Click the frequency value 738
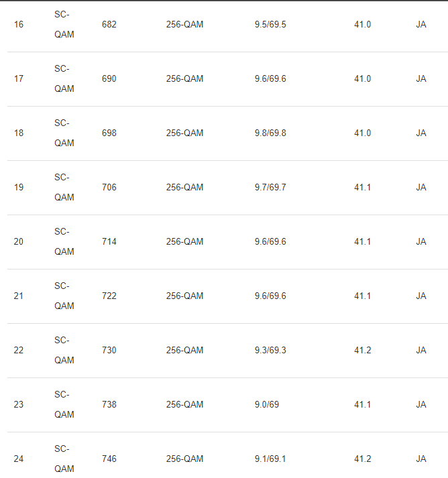 click(109, 405)
